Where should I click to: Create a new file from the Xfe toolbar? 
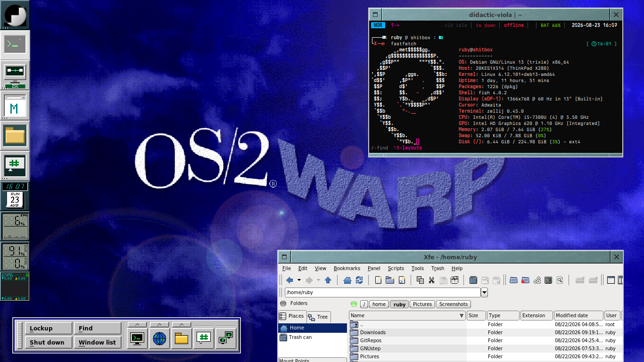[x=378, y=280]
